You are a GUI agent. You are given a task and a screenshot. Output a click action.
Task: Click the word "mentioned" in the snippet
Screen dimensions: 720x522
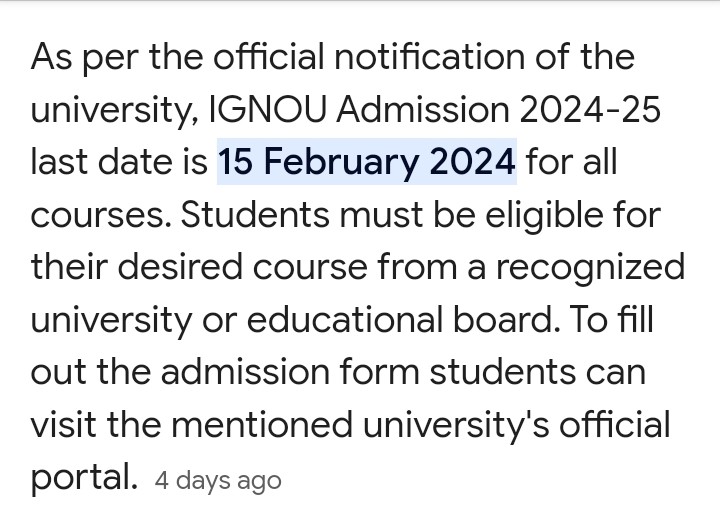262,425
